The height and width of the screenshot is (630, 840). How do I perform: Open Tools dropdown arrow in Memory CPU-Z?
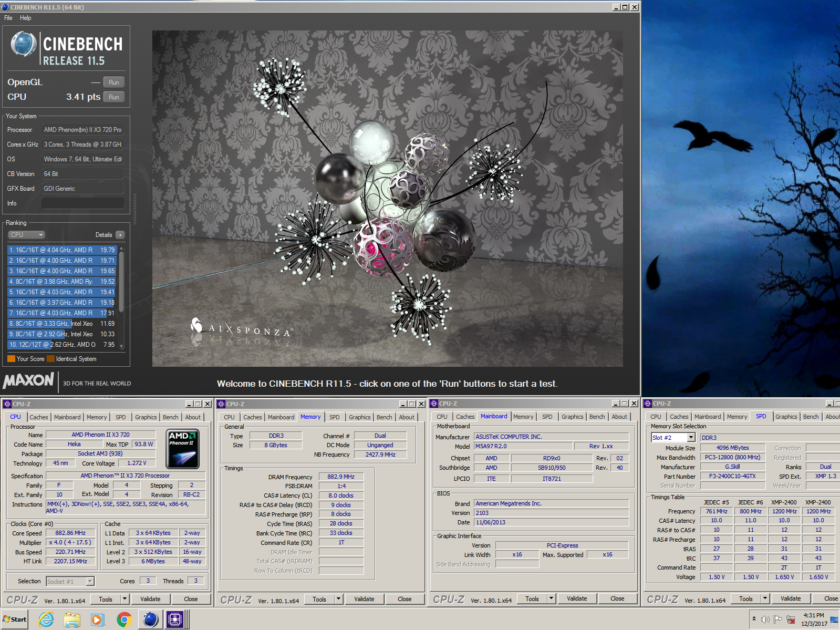[338, 599]
